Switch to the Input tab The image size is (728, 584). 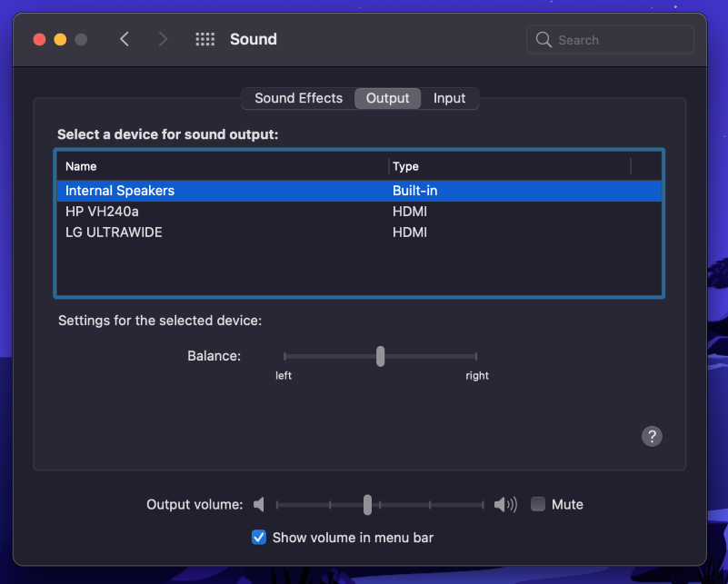(x=449, y=98)
